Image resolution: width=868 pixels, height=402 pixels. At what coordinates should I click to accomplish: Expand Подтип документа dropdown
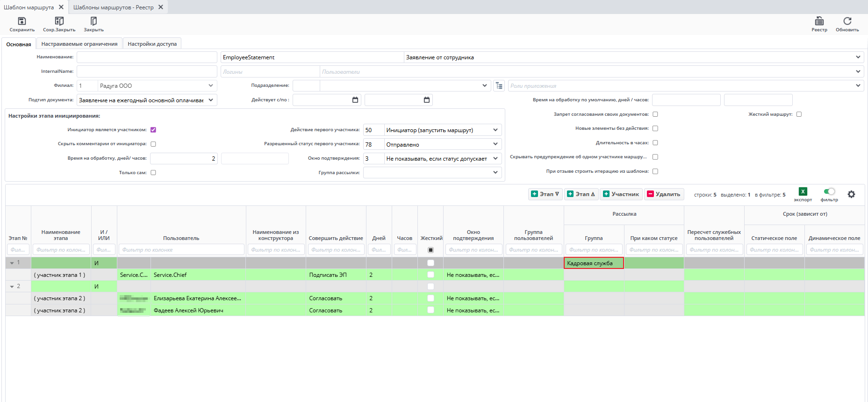[x=211, y=100]
